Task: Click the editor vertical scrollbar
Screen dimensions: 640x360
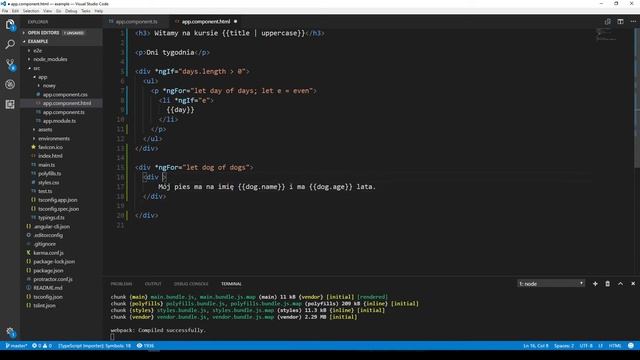Action: pos(637,98)
